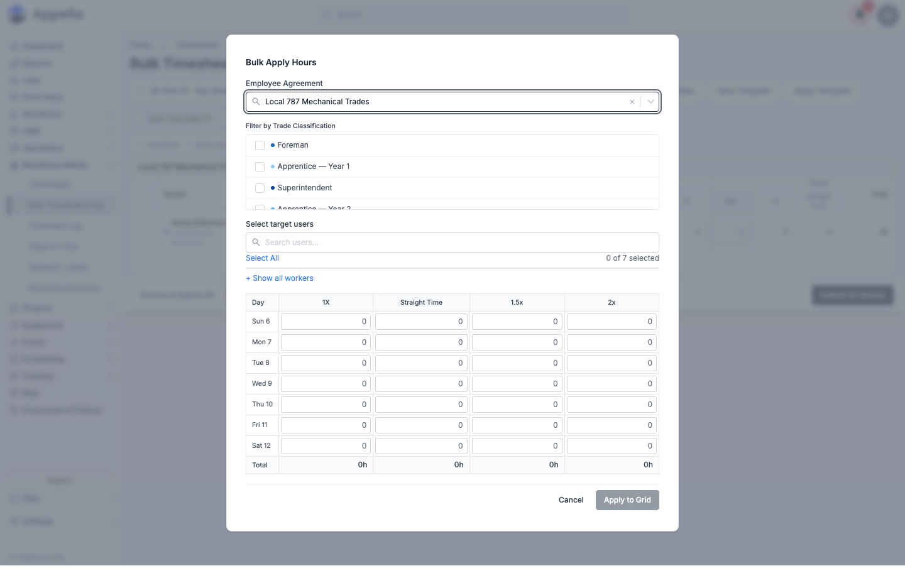Clear the Local 787 Mechanical Trades selection
This screenshot has height=588, width=905.
point(632,102)
